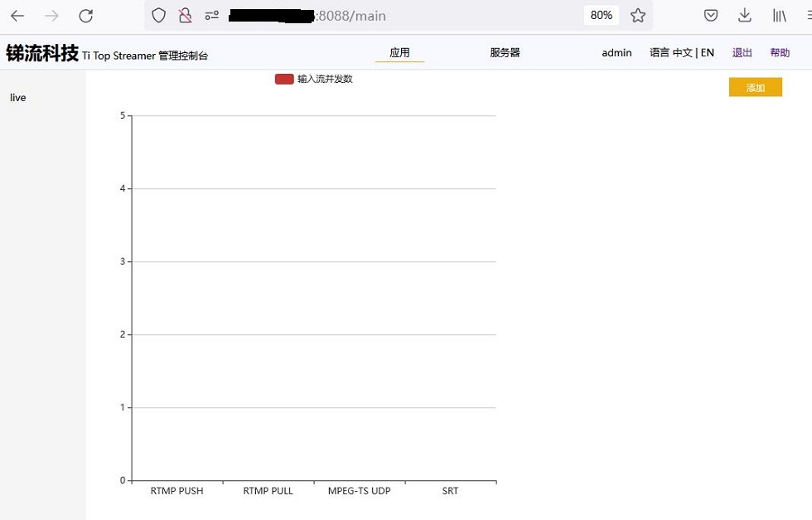Open the library bookmarks icon
The width and height of the screenshot is (812, 520).
tap(779, 16)
